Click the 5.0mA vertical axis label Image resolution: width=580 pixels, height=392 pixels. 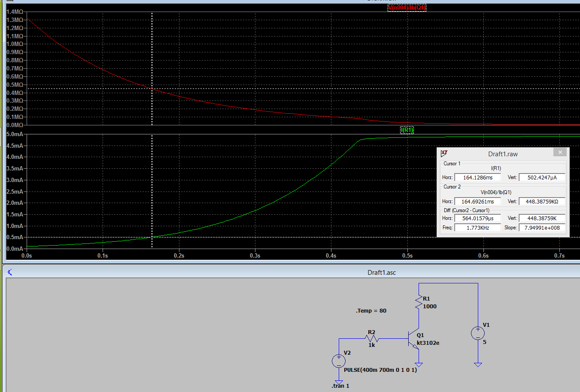(x=15, y=134)
